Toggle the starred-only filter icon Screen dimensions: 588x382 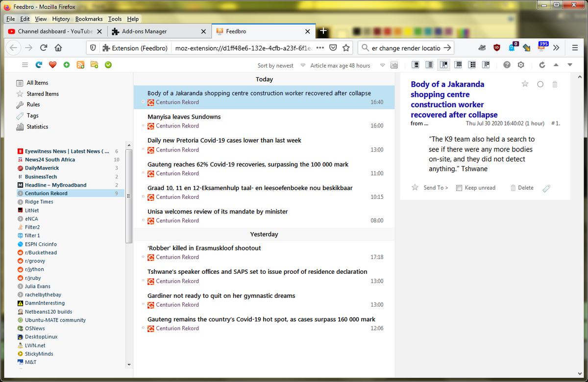click(x=394, y=65)
